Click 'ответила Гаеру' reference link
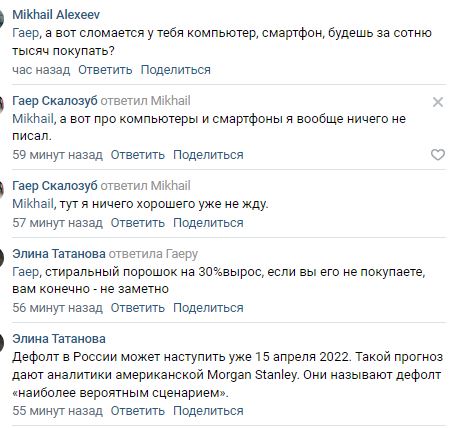461x428 pixels. click(x=153, y=254)
